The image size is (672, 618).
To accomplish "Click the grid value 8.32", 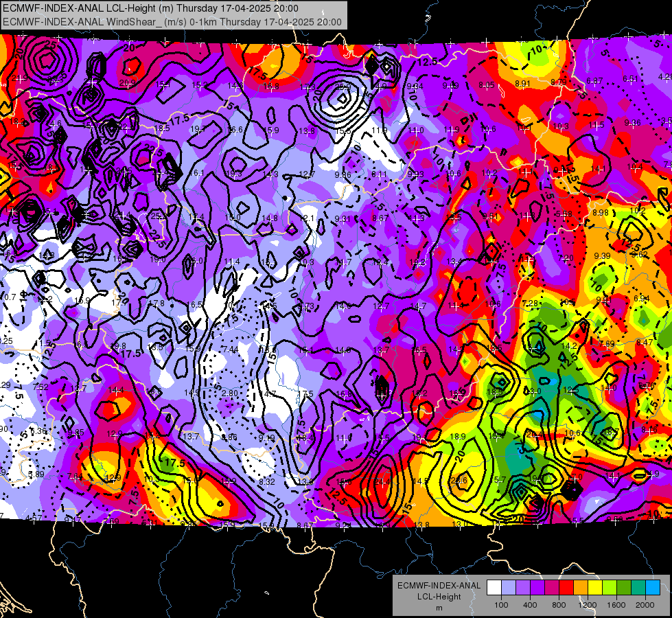I will pos(267,481).
